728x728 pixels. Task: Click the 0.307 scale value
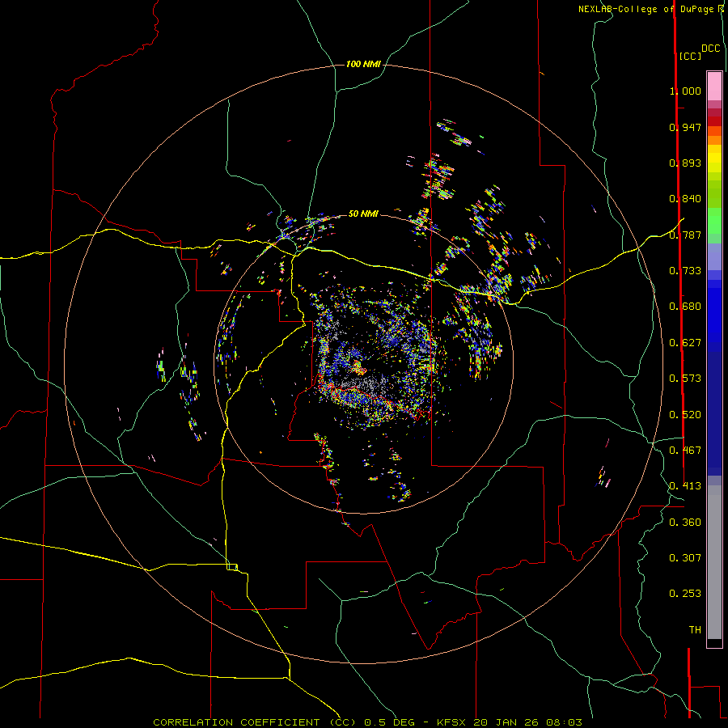(x=685, y=558)
